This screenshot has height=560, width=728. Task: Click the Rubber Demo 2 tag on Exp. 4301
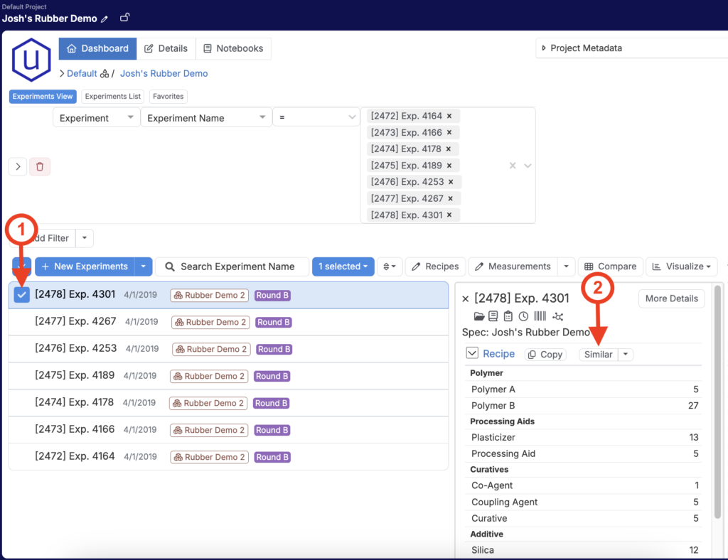tap(210, 296)
